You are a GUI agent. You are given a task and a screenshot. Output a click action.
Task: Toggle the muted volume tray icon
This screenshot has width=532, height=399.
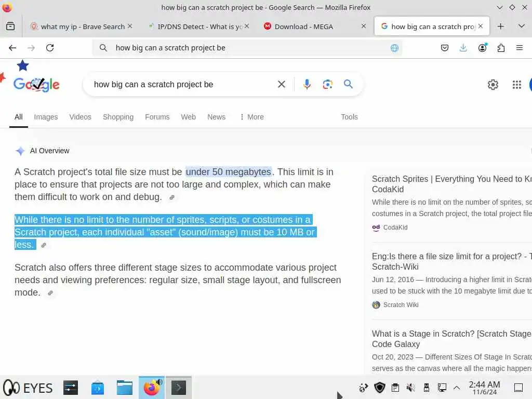pos(411,388)
